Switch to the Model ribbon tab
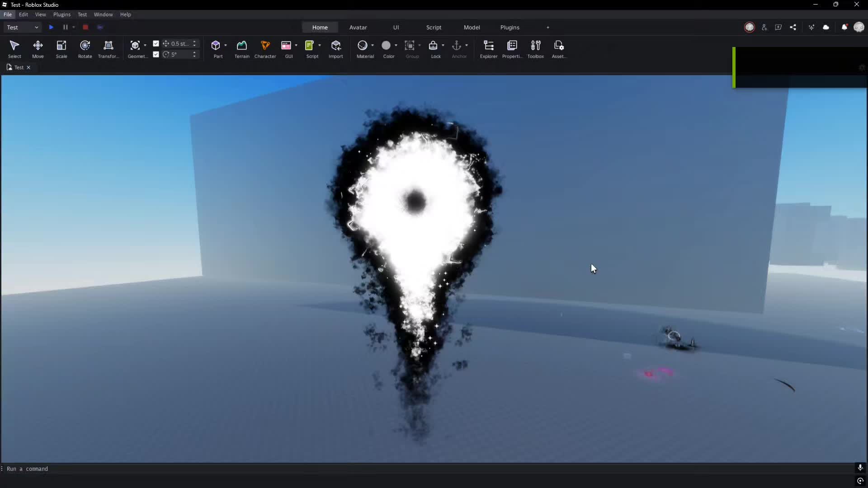The height and width of the screenshot is (488, 868). 472,28
